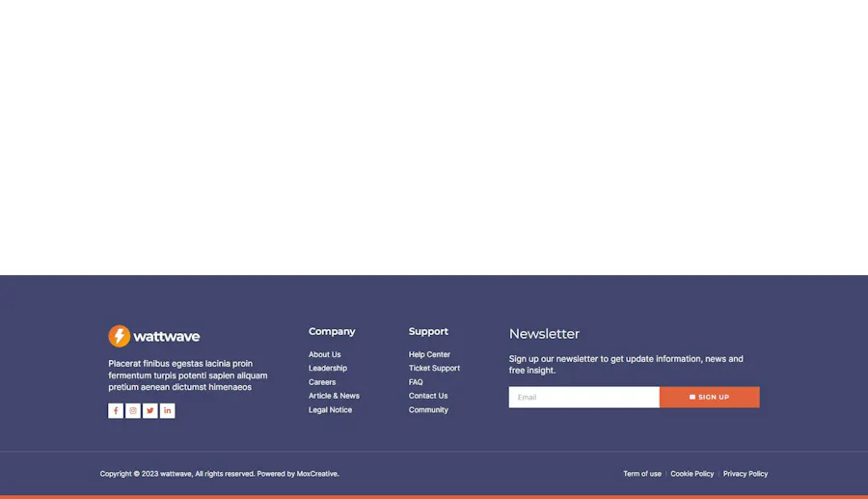Image resolution: width=868 pixels, height=499 pixels.
Task: Click the Newsletter heading
Action: click(544, 334)
